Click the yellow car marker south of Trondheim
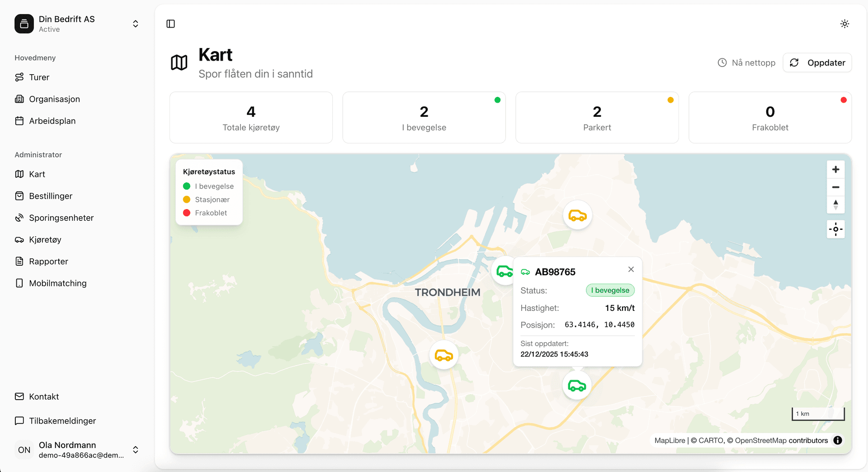Viewport: 868px width, 472px height. point(443,355)
